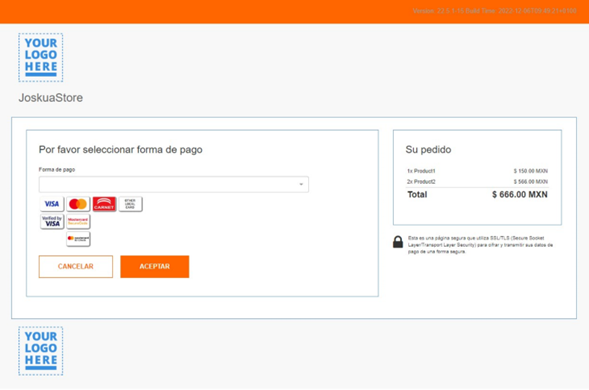Viewport: 589px width, 390px height.
Task: Click the JoskuaStore store name
Action: [51, 98]
